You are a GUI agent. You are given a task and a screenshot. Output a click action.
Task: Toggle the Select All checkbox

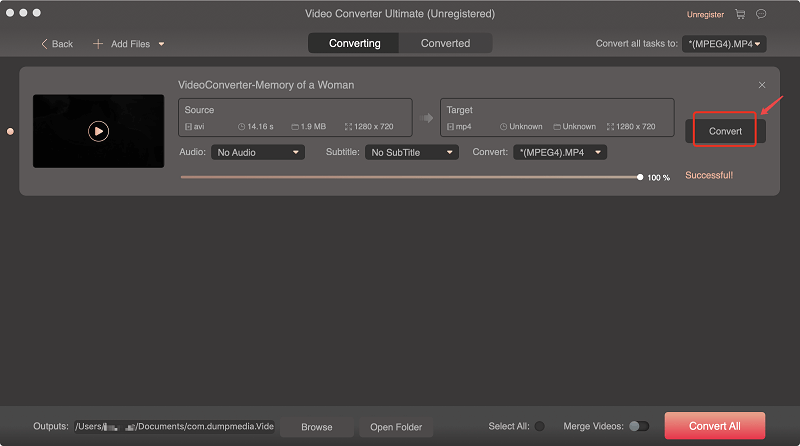point(540,426)
